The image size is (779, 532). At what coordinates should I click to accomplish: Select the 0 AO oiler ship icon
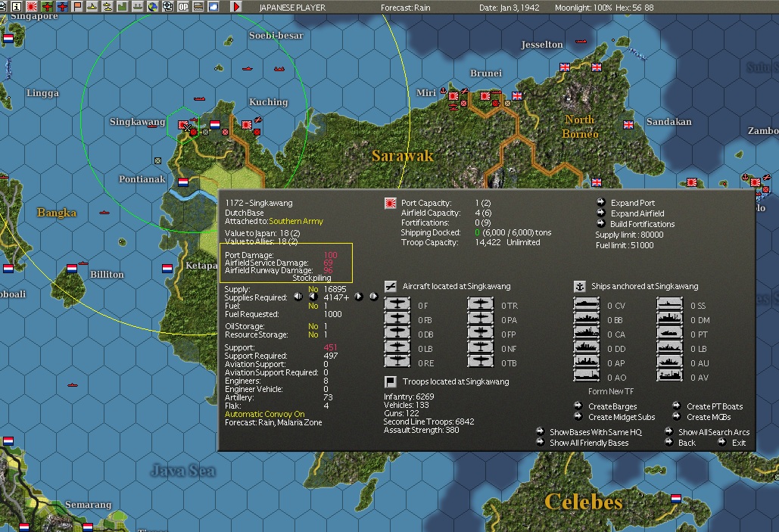tap(586, 375)
